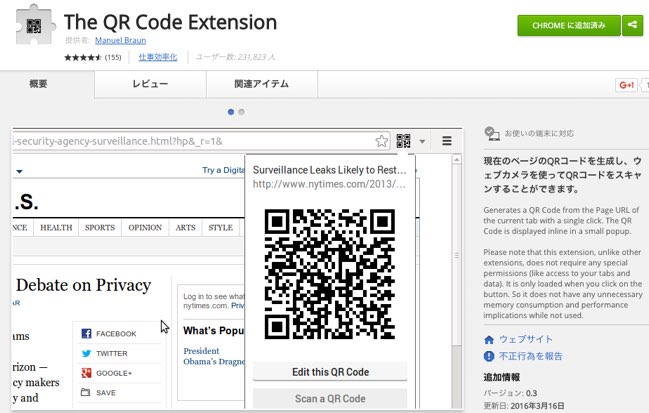This screenshot has height=413, width=649.
Task: Open the レビュー tab
Action: [150, 84]
